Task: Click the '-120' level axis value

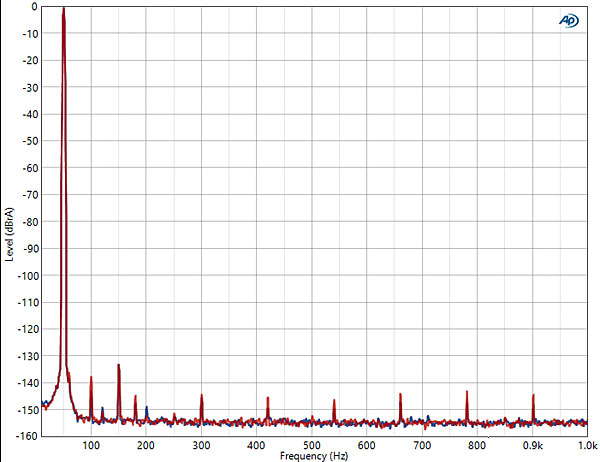Action: click(x=28, y=330)
